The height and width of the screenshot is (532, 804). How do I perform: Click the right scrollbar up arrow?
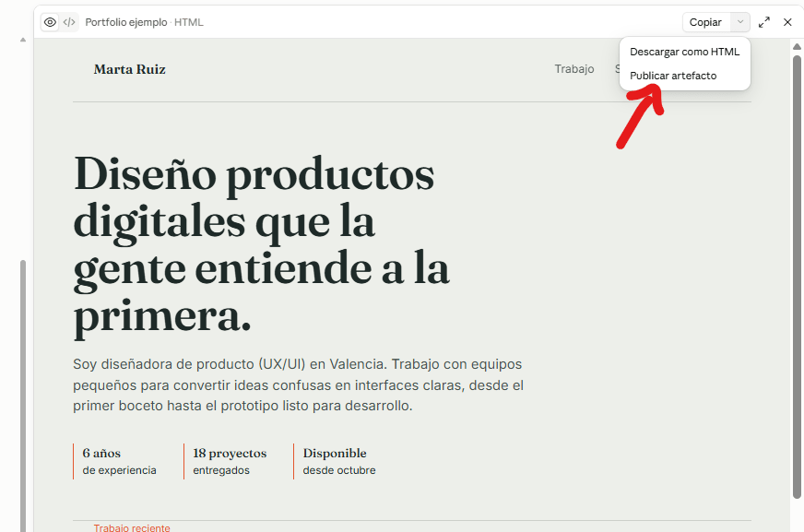[797, 47]
